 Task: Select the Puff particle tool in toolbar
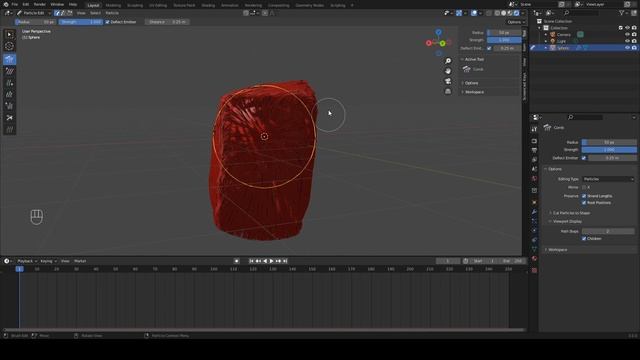click(x=9, y=106)
